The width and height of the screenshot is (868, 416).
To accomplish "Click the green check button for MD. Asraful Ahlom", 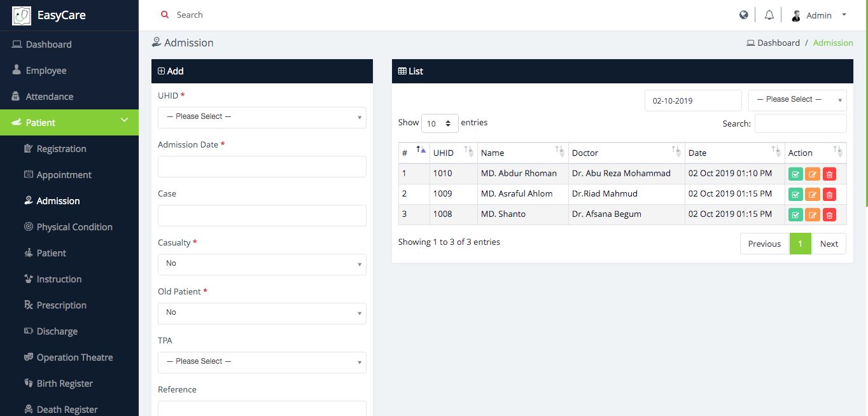I will pyautogui.click(x=795, y=194).
